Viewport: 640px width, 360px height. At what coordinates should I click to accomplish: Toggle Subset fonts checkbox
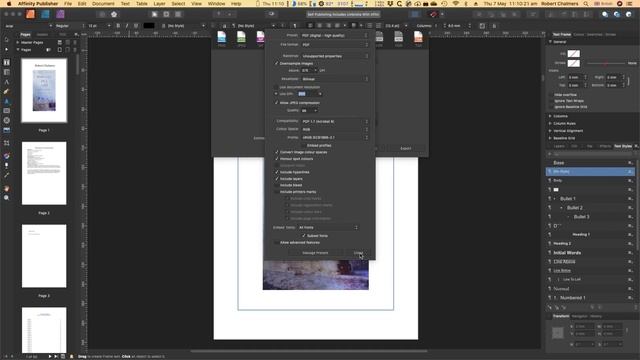point(304,236)
